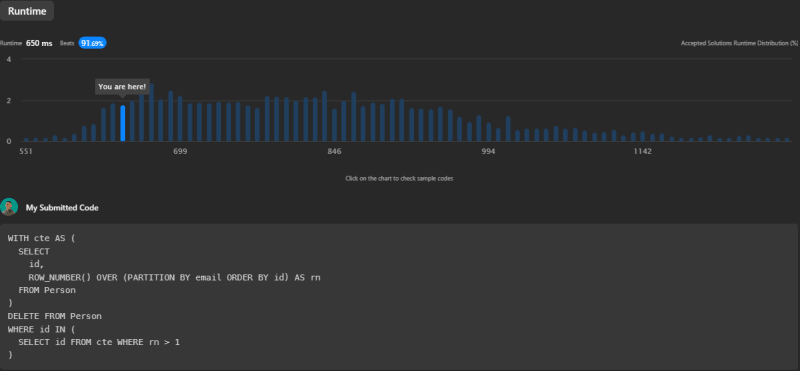
Task: Click 'Click on the chart to check sample codes'
Action: click(x=399, y=179)
